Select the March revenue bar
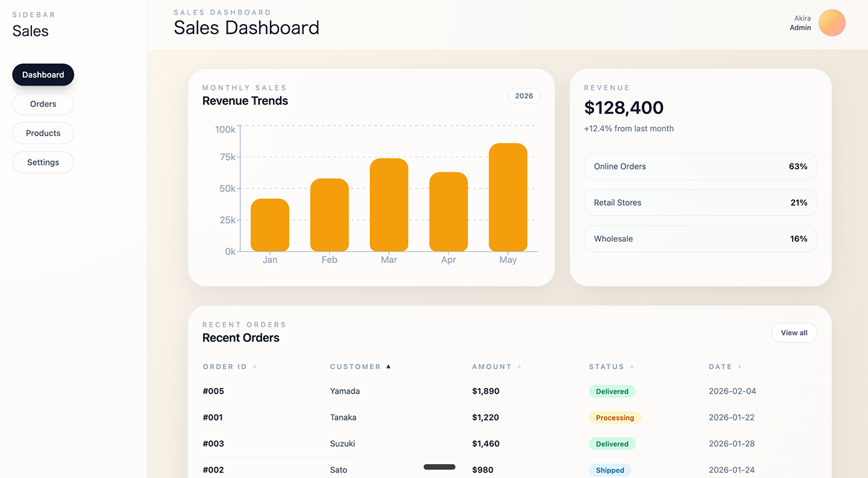 [x=389, y=205]
